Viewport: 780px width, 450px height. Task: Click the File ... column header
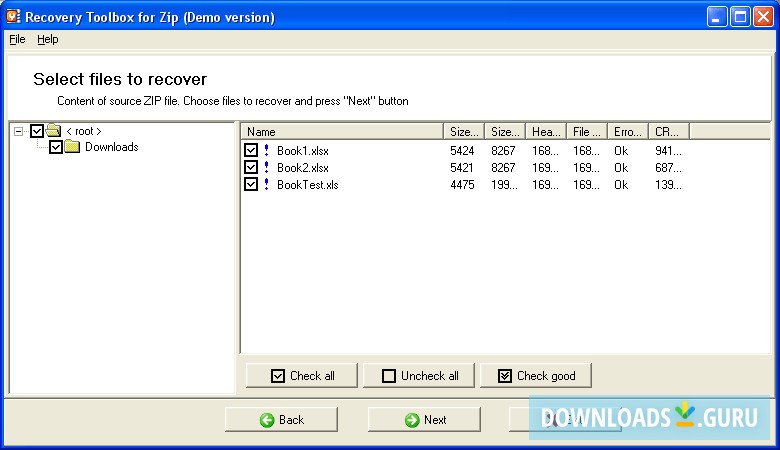pyautogui.click(x=587, y=132)
